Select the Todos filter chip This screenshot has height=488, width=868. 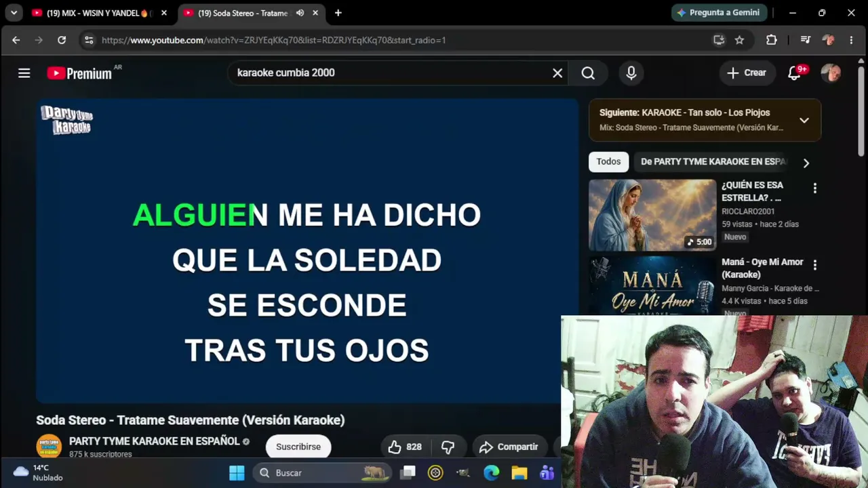(608, 162)
